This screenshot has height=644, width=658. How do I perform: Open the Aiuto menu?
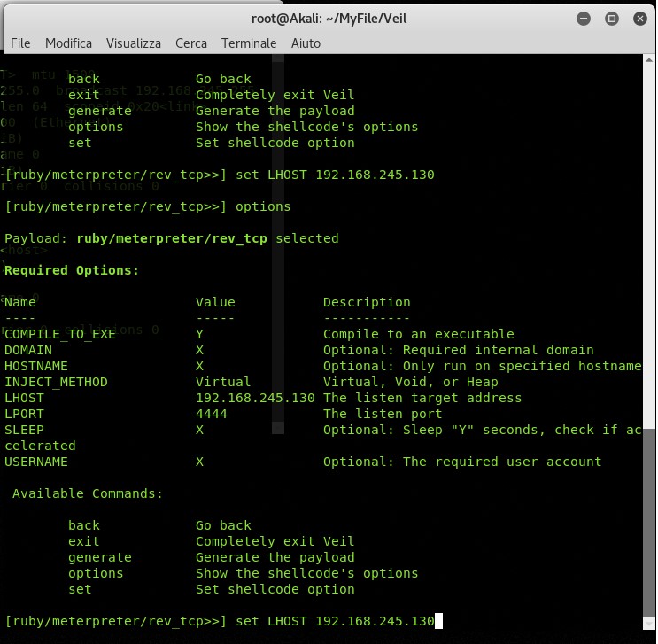(306, 43)
